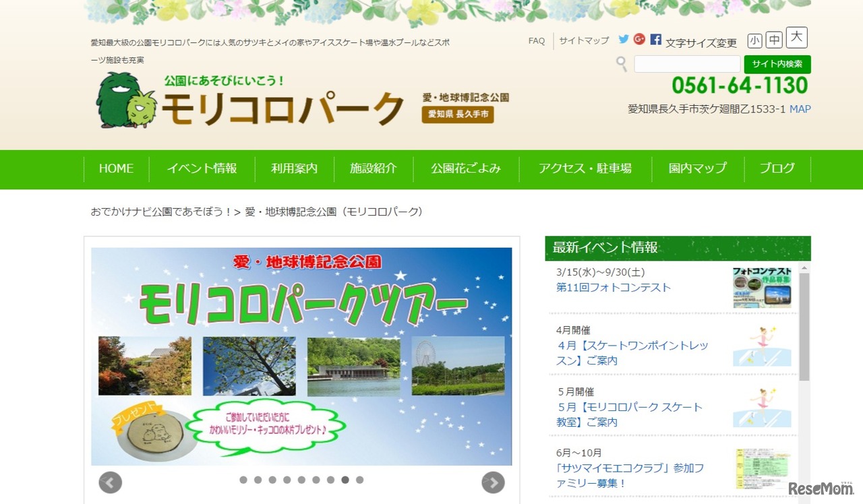Open the MAP link next to the address
Image resolution: width=863 pixels, height=504 pixels.
click(x=800, y=109)
